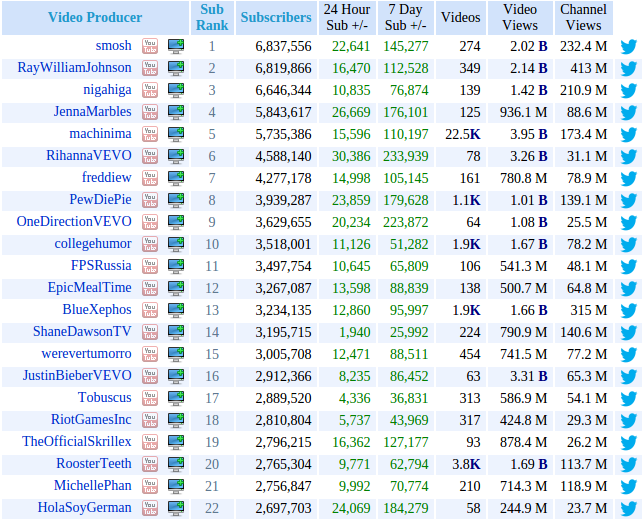Screen dimensions: 642x519
Task: Click 7 day value 233,939
Action: [x=406, y=157]
